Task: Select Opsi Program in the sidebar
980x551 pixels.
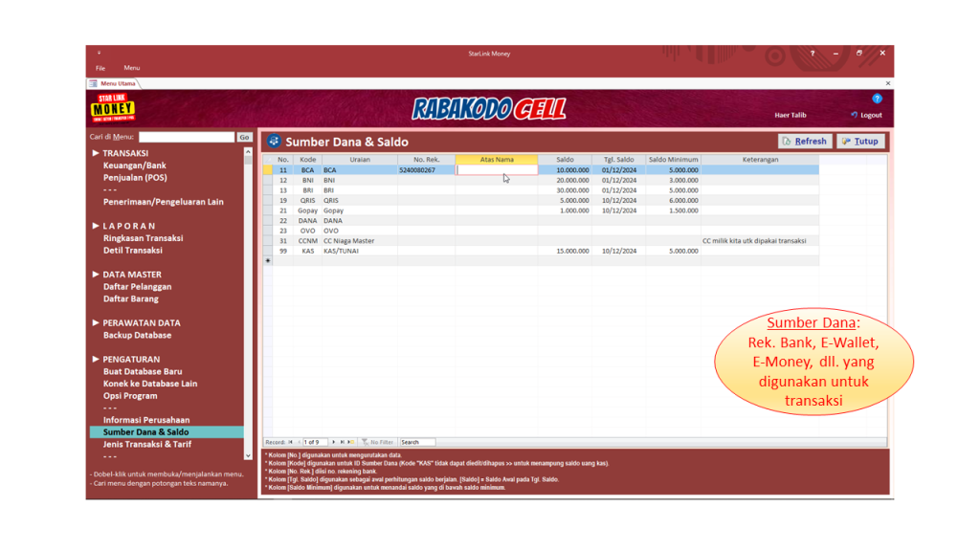Action: [130, 396]
